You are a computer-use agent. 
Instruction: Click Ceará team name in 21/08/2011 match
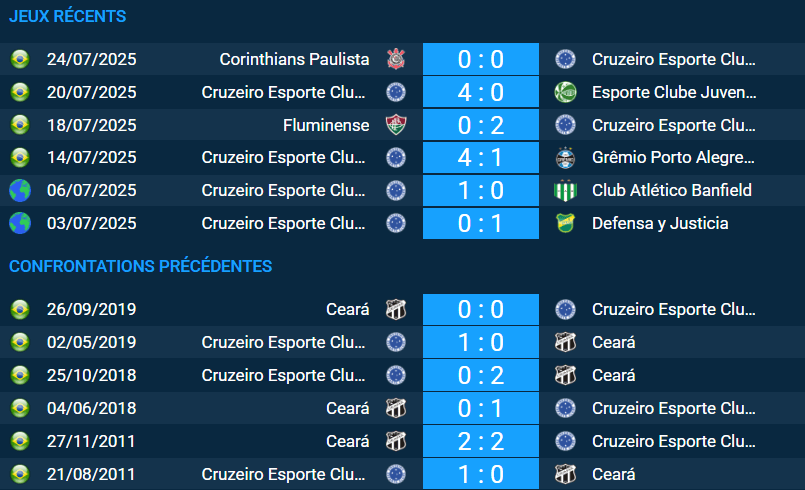coord(613,474)
